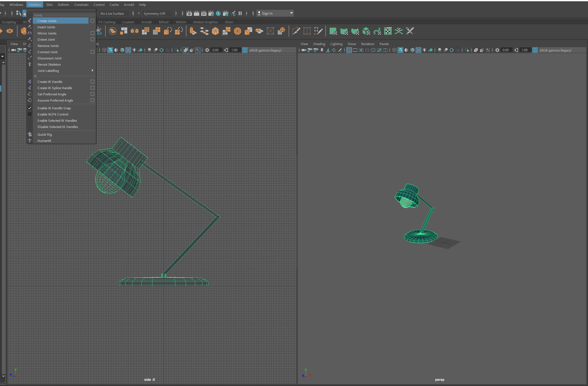
Task: Open Create Joints option box
Action: pos(92,21)
